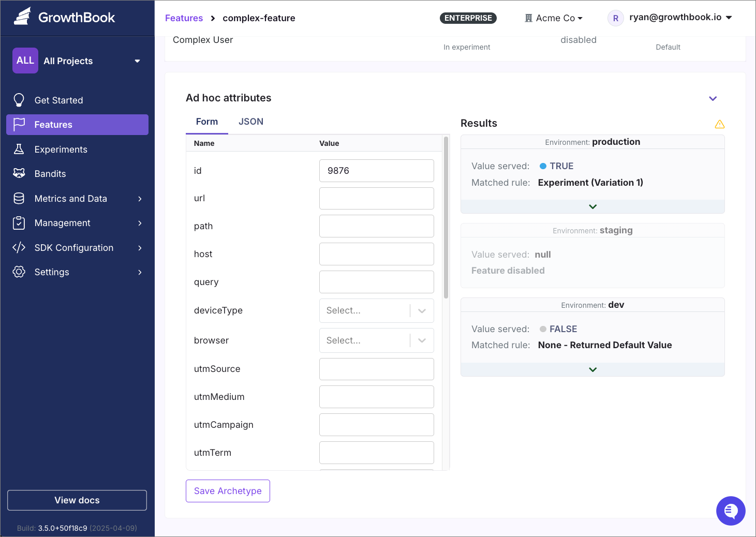Click the utmTerm input field
The image size is (756, 537).
point(376,453)
